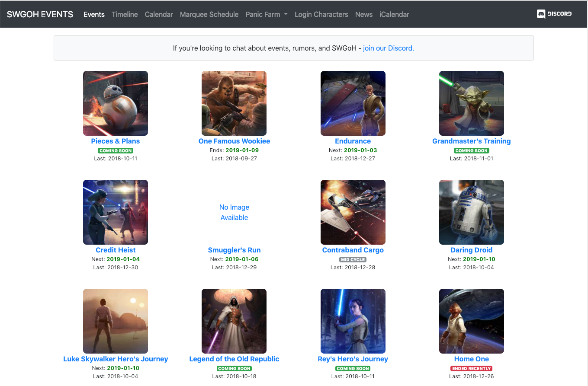Open the Credit Heist event title link
588x386 pixels.
tap(116, 250)
